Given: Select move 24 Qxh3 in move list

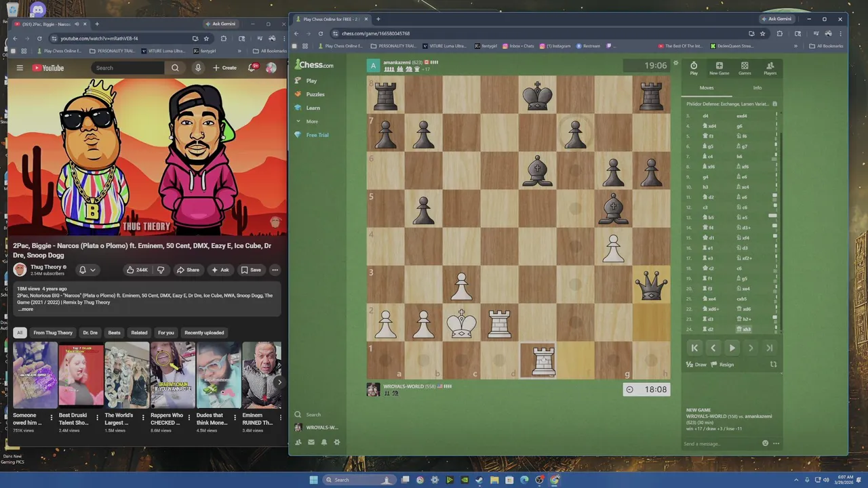Looking at the screenshot, I should coord(744,329).
